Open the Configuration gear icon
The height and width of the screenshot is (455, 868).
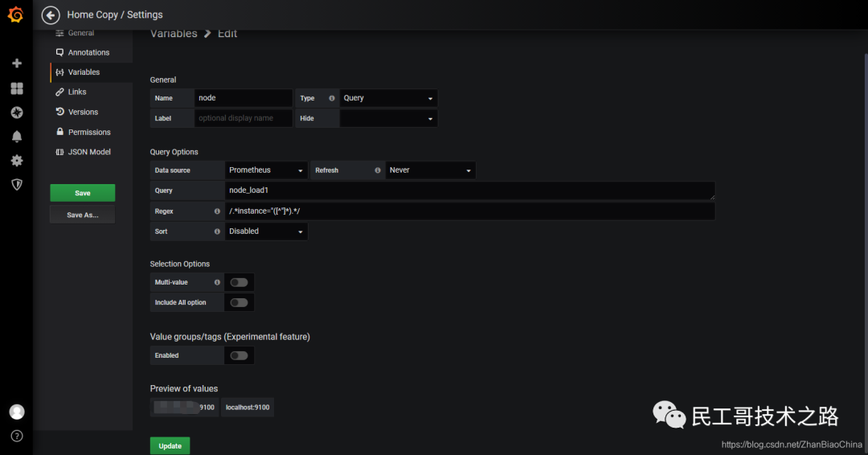(x=17, y=161)
